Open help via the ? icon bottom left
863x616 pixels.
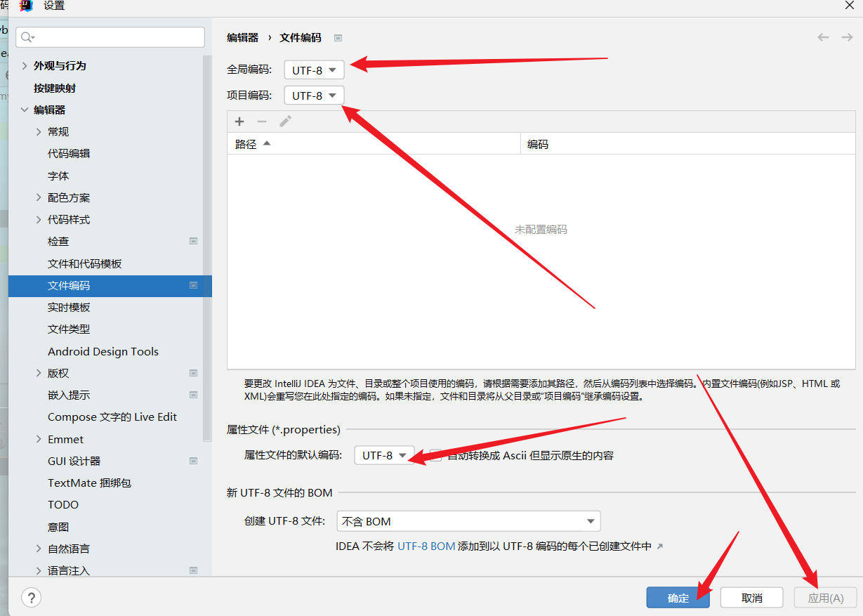31,597
